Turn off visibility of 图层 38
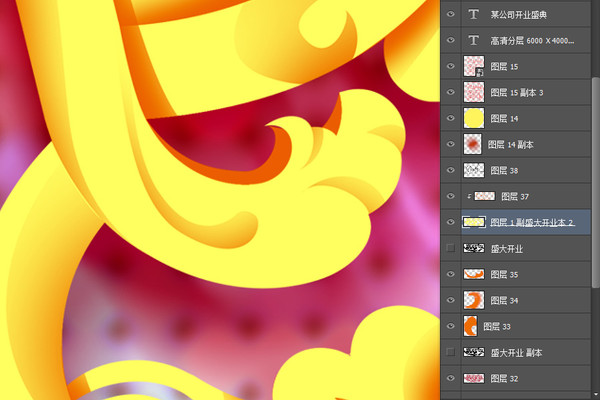600x400 pixels. pos(451,170)
